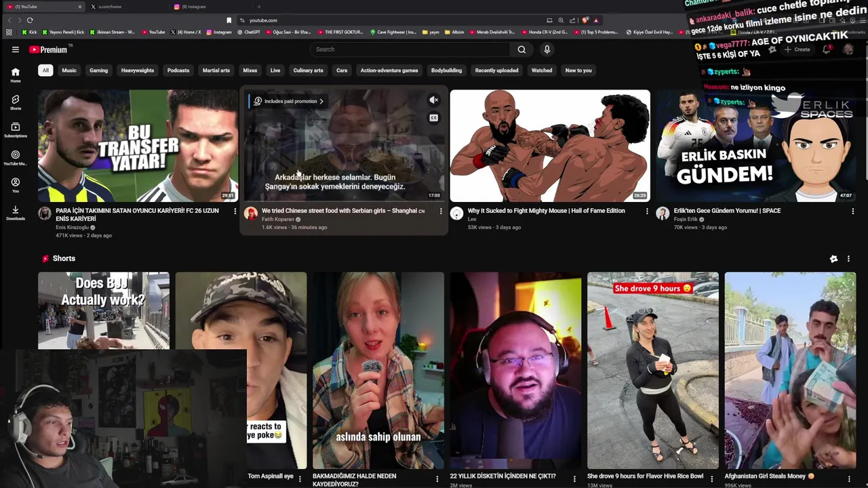
Task: Open the Mighty Mouse video title link
Action: pos(546,211)
